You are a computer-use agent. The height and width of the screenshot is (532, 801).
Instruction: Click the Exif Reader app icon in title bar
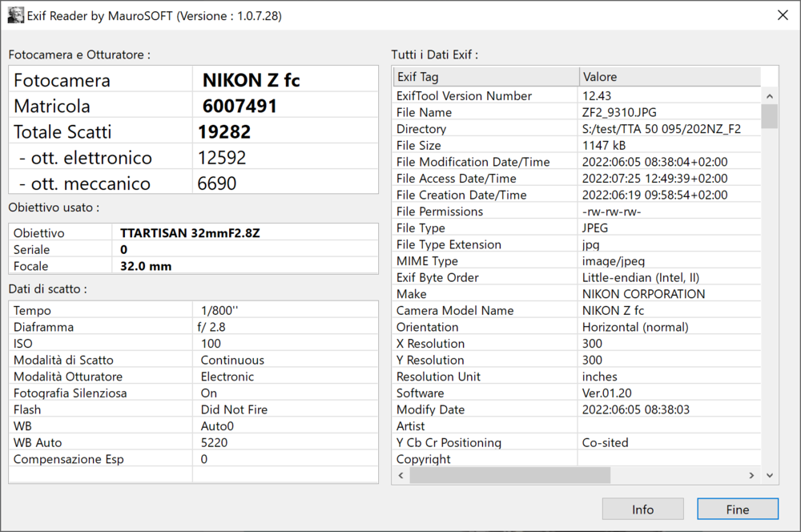click(15, 15)
